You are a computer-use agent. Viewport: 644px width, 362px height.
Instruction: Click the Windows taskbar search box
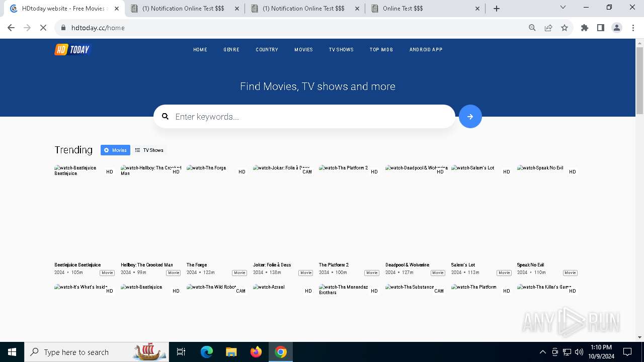point(96,352)
